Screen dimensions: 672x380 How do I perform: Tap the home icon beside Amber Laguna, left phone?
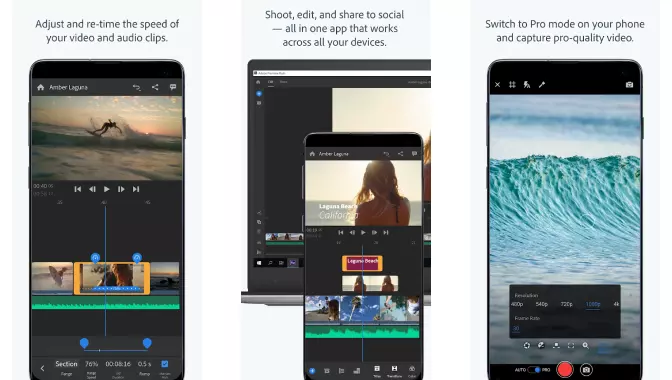point(40,87)
